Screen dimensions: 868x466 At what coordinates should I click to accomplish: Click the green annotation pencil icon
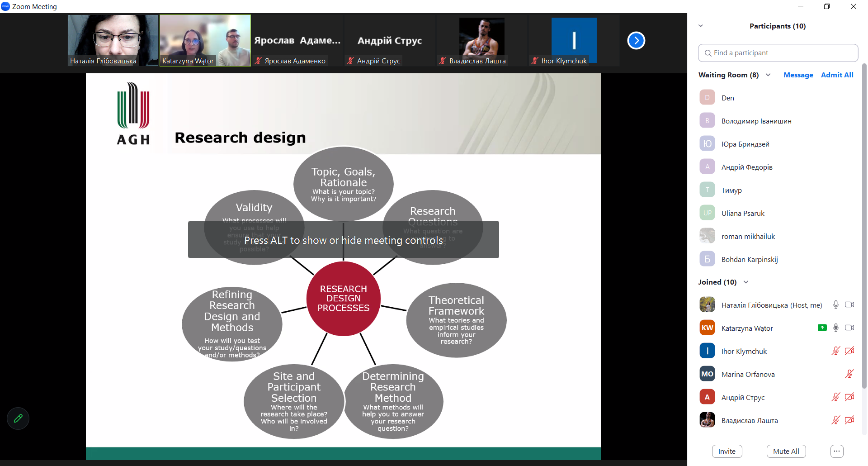pyautogui.click(x=18, y=418)
